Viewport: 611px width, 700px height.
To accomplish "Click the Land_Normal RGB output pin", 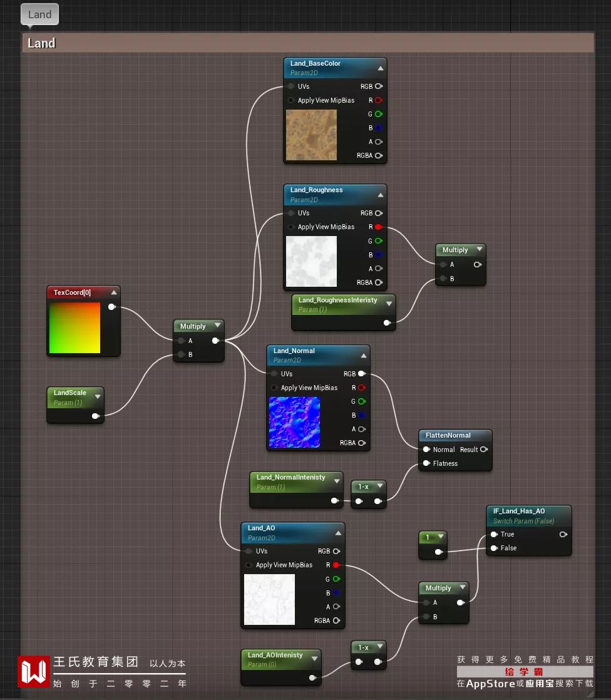I will tap(362, 374).
